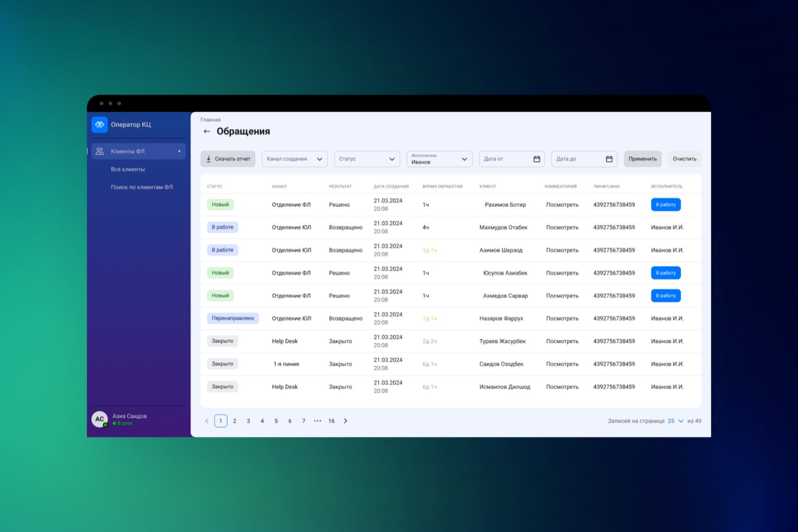The image size is (798, 532).
Task: Click the Время обработки column header
Action: tap(442, 187)
